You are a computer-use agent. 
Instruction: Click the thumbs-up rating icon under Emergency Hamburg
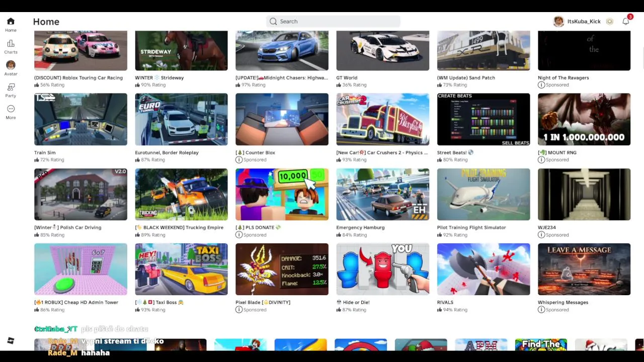(x=339, y=235)
